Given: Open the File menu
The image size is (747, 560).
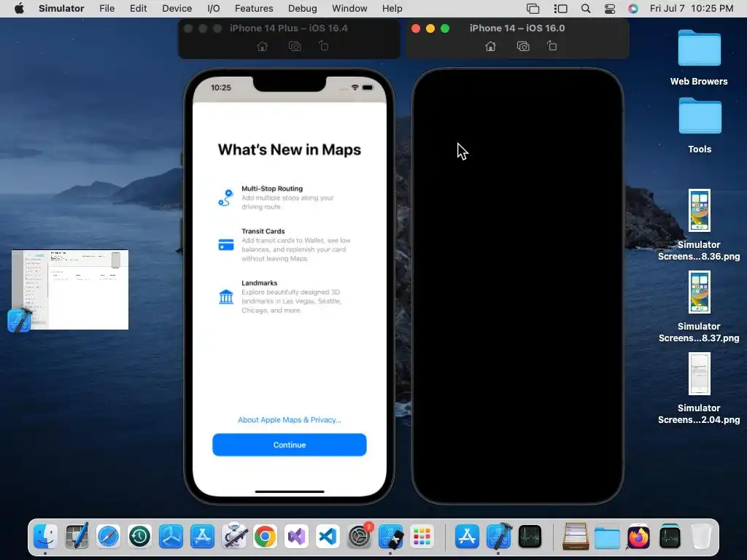Looking at the screenshot, I should click(x=107, y=9).
